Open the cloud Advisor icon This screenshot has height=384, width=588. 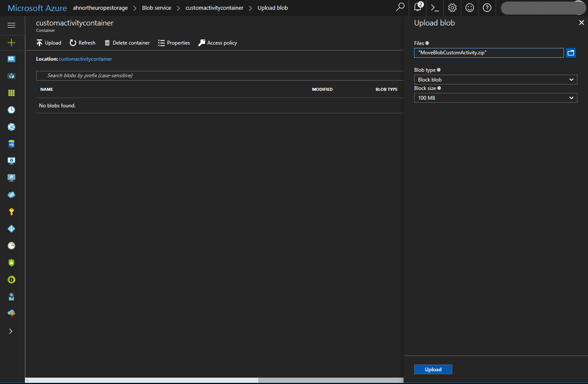[x=11, y=314]
